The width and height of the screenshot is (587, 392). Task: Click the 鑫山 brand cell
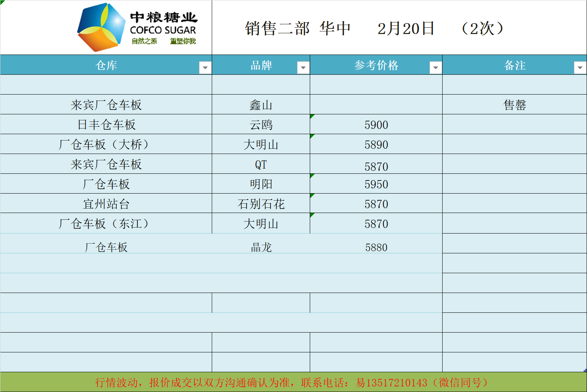(x=261, y=105)
